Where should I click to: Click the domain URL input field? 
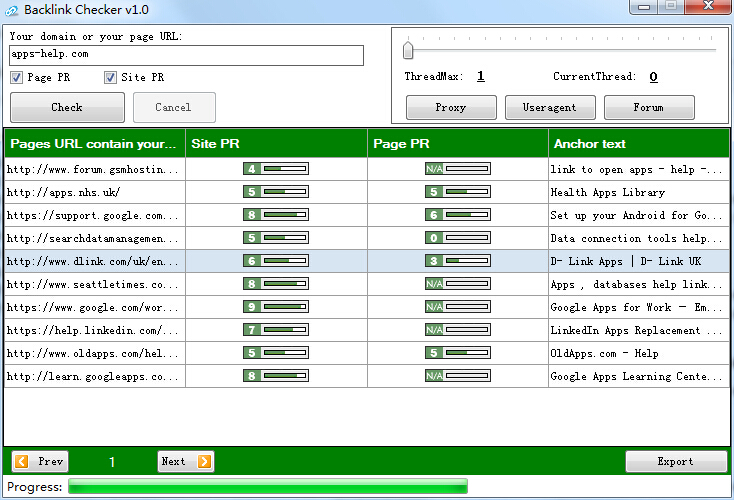click(x=186, y=55)
